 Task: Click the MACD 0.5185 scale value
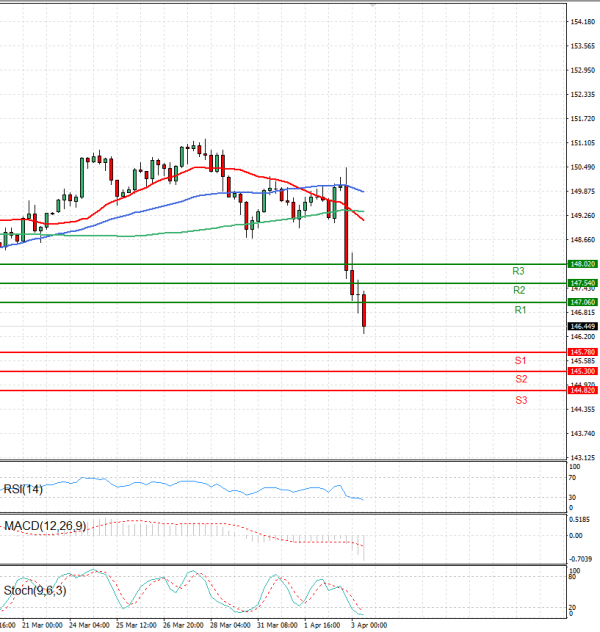pyautogui.click(x=579, y=520)
